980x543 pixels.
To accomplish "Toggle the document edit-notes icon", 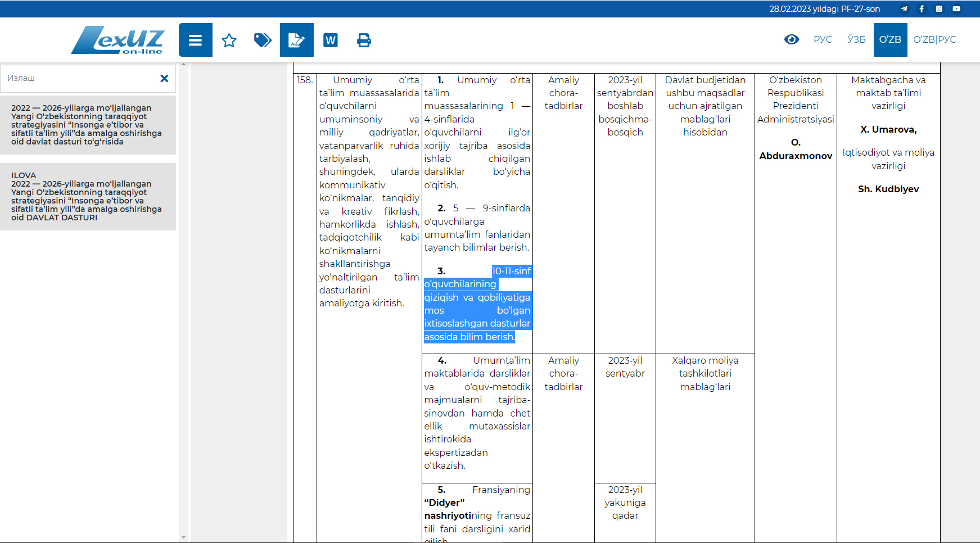I will pos(297,40).
